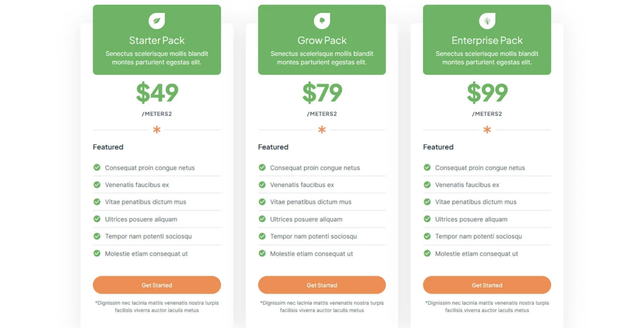Click the orange asterisk under the $99 price
The width and height of the screenshot is (644, 328).
point(487,130)
